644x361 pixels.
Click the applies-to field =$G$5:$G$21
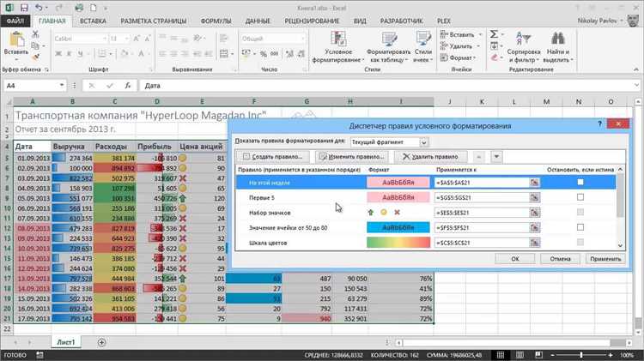point(482,198)
